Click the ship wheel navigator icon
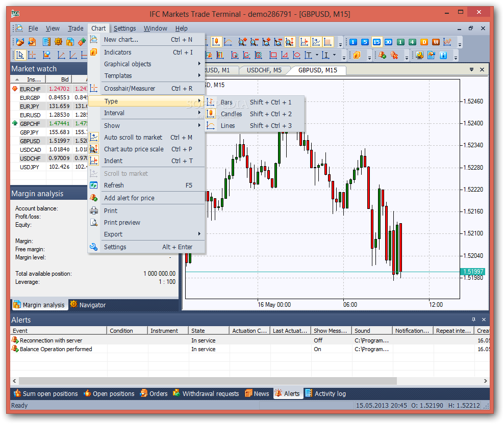504x424 pixels. coord(58,42)
